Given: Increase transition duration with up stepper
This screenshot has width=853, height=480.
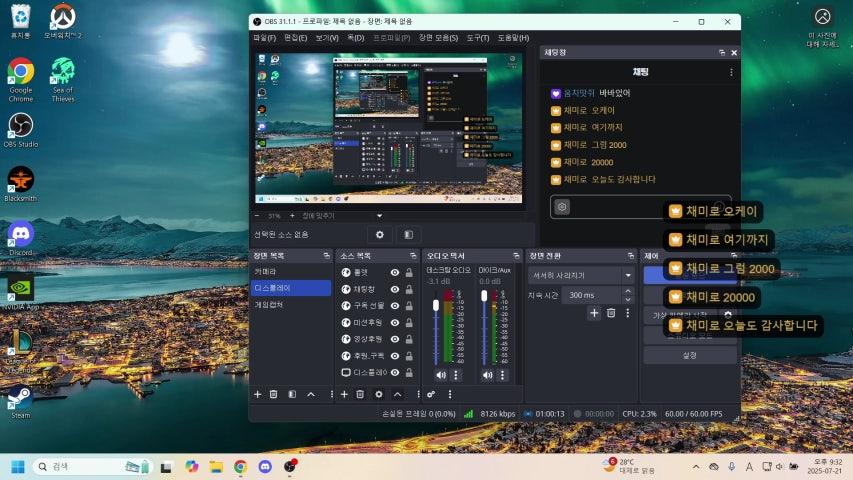Looking at the screenshot, I should [x=628, y=291].
